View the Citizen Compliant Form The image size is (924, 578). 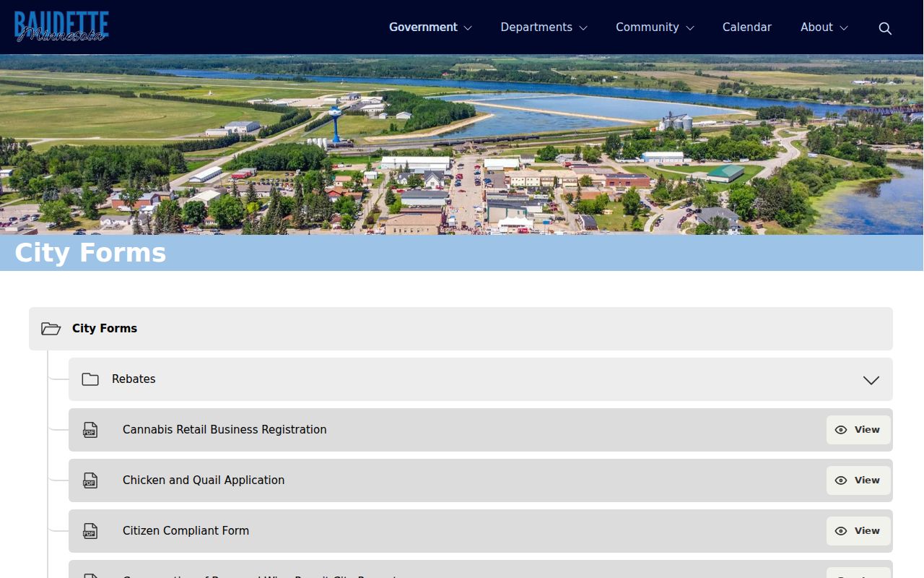click(858, 531)
